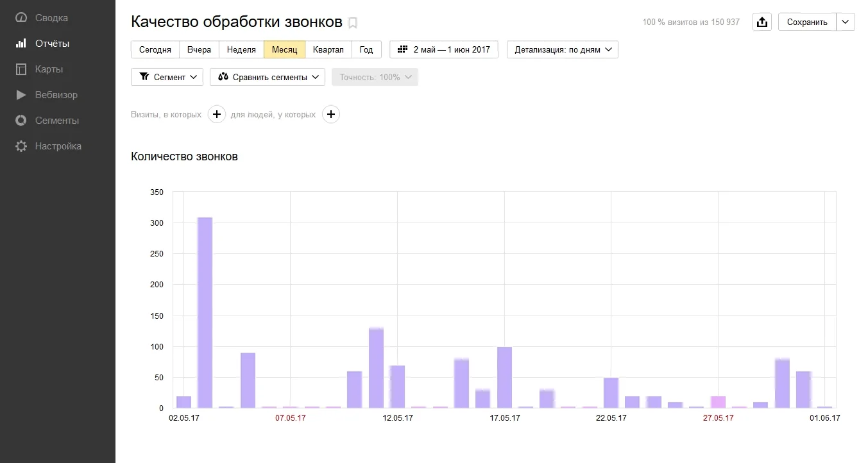The width and height of the screenshot is (868, 463).
Task: Click the 07.05.17 axis date label
Action: tap(291, 418)
